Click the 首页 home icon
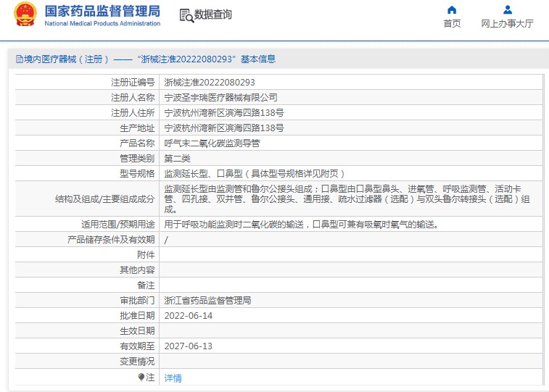Screen dimensions: 549x392 click(452, 10)
